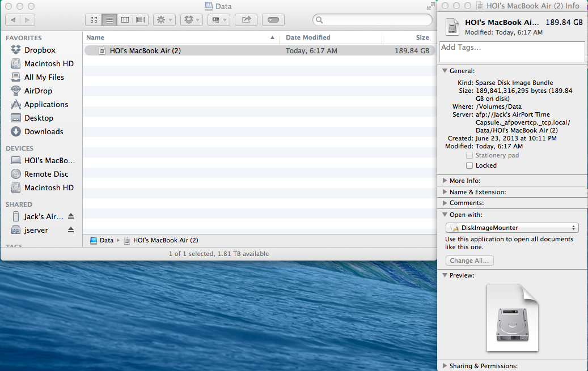Select HOI's MacBook device in sidebar
The width and height of the screenshot is (588, 371).
49,160
